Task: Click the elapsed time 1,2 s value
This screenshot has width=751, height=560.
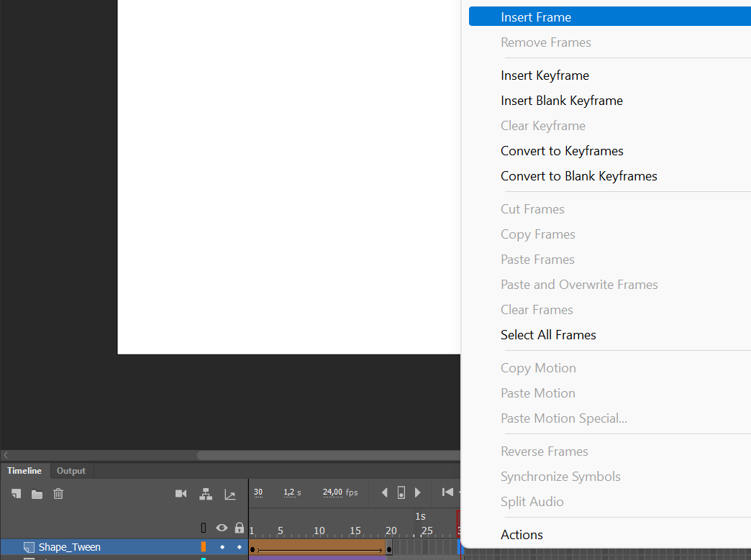Action: [292, 492]
